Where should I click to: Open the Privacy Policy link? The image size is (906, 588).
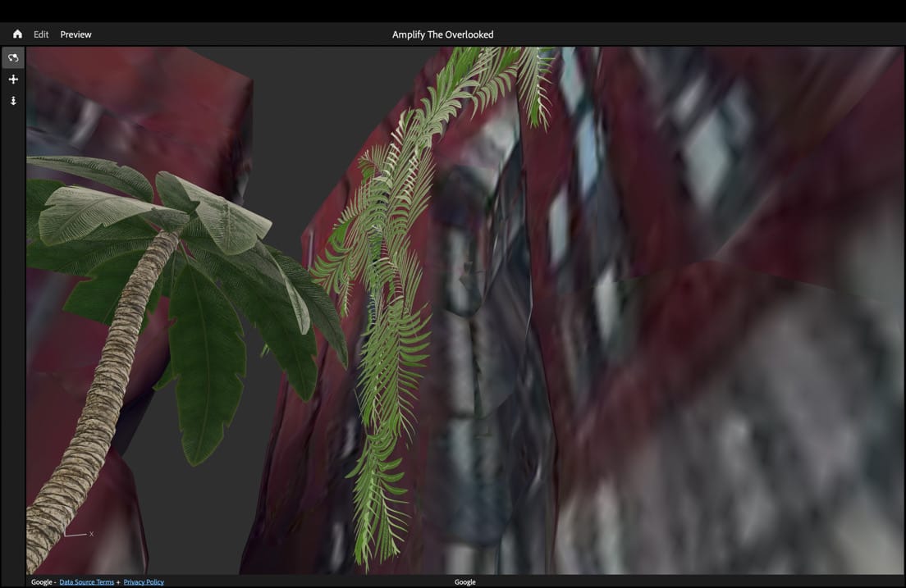point(143,581)
